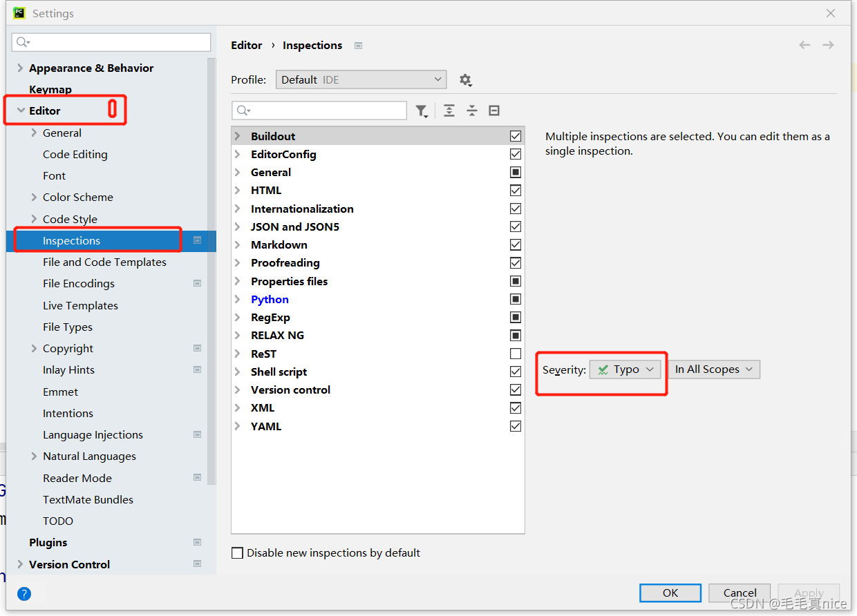Expand the Code Style node
The image size is (857, 616).
(35, 219)
